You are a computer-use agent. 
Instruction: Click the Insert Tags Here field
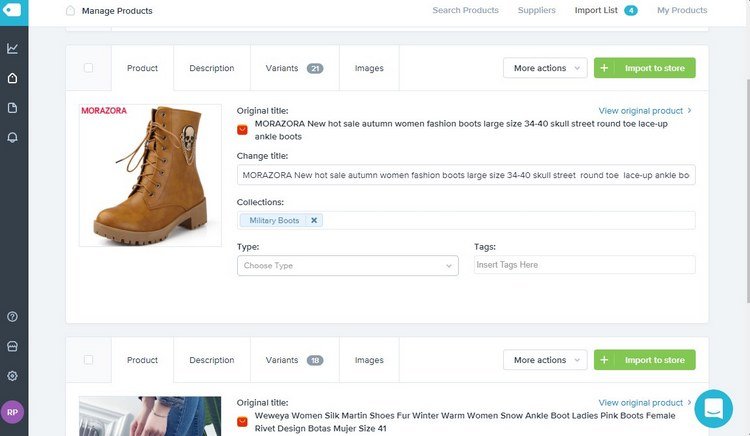tap(585, 265)
